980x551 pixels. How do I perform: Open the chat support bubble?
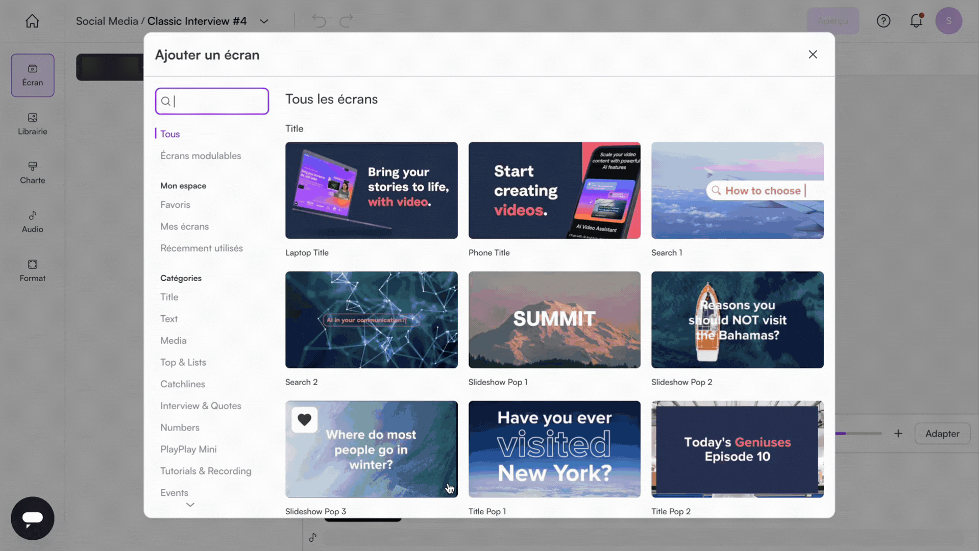coord(32,518)
